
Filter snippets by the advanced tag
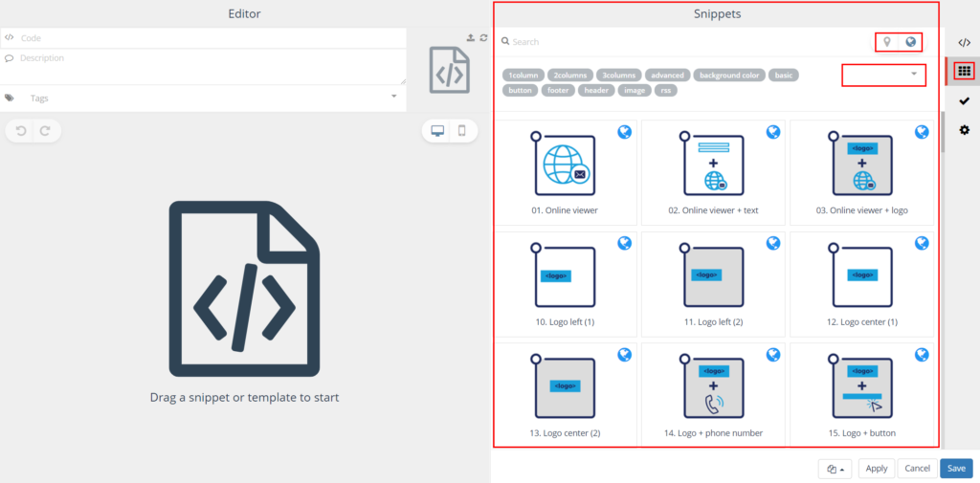tap(667, 75)
